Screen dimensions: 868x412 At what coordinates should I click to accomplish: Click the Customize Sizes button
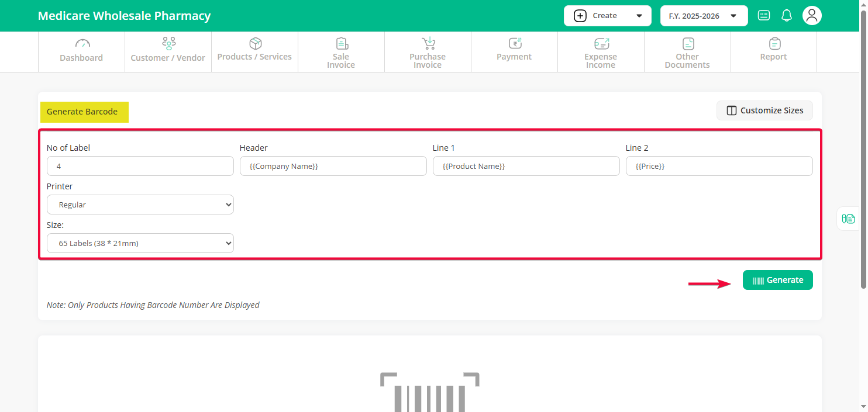coord(764,110)
